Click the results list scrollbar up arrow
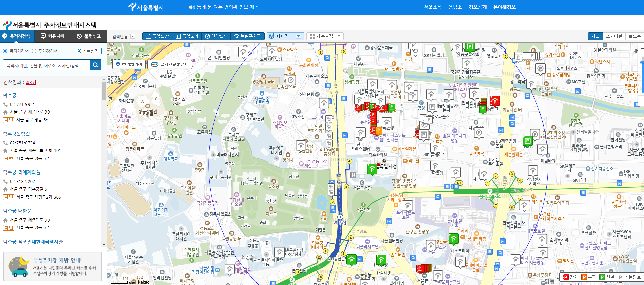This screenshot has height=285, width=644. point(104,79)
